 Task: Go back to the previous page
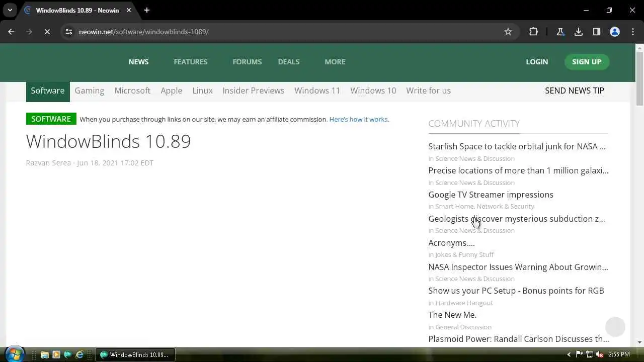(11, 32)
